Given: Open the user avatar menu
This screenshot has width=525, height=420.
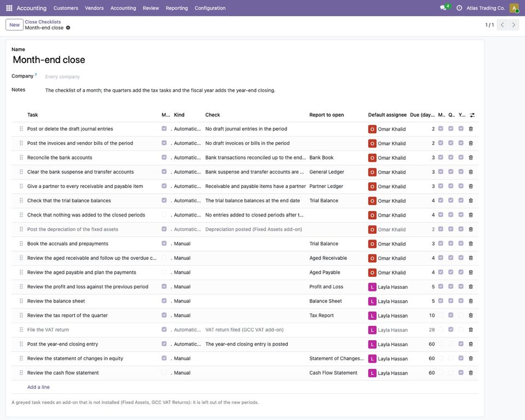Looking at the screenshot, I should 514,8.
